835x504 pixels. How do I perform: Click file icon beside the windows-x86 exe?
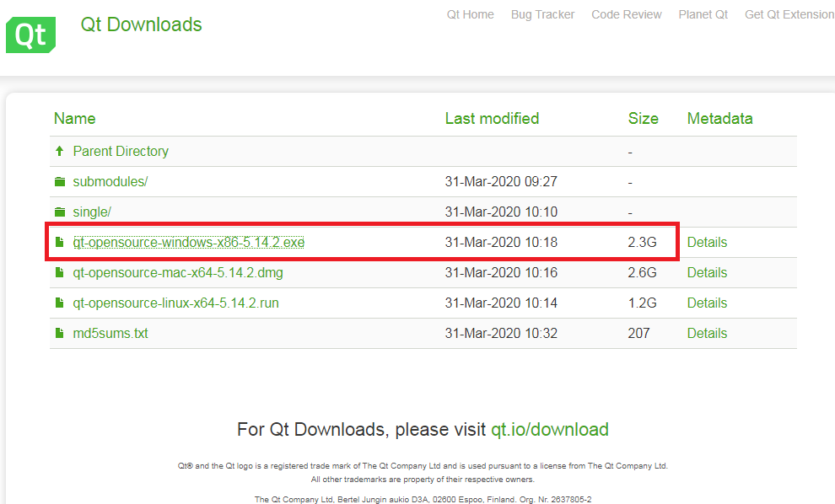(x=60, y=242)
